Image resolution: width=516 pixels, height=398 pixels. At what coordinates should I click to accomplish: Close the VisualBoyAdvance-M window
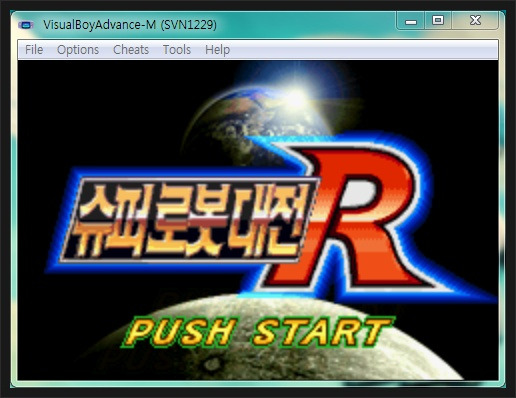[x=475, y=21]
